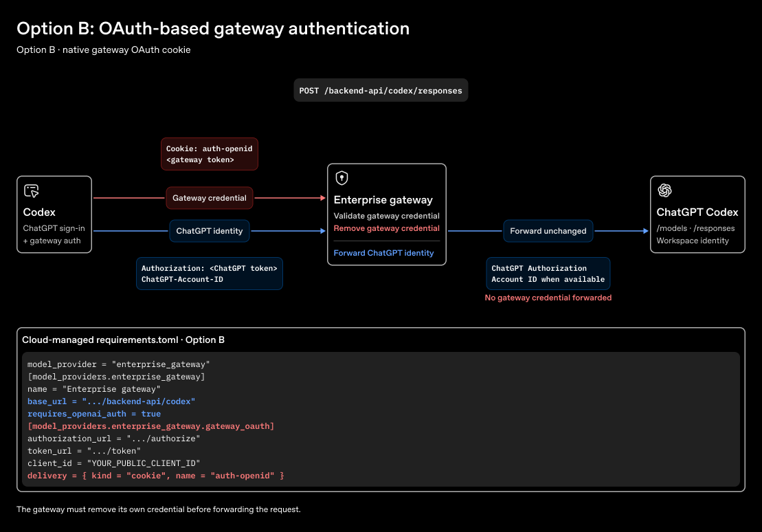Click the token_url code line
The height and width of the screenshot is (532, 762).
coord(84,451)
